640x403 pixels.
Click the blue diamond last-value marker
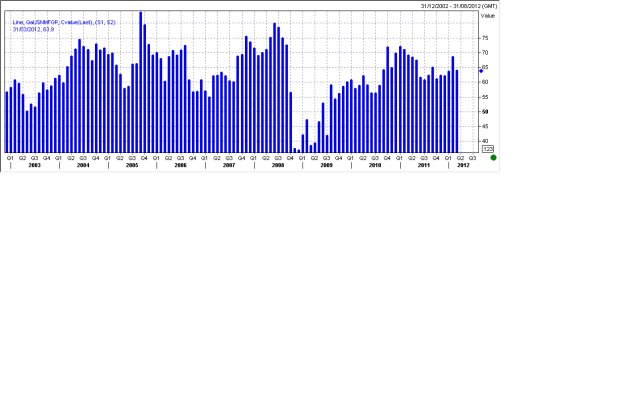(x=481, y=71)
